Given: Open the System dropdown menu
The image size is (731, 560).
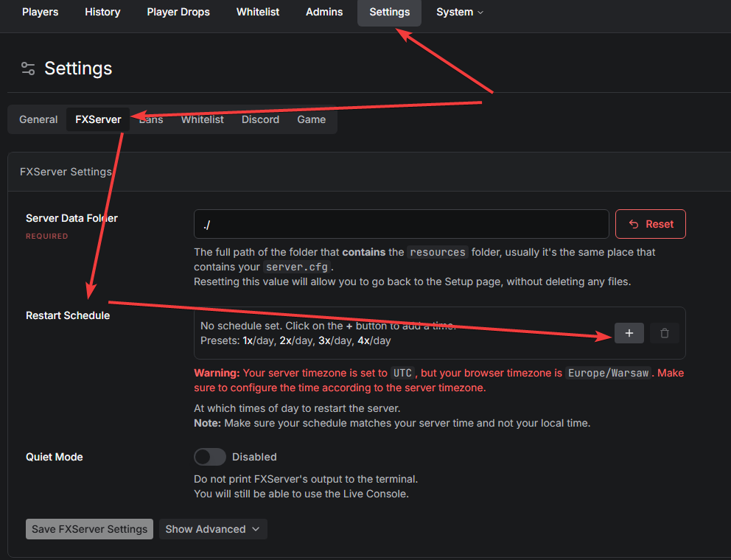Looking at the screenshot, I should tap(460, 13).
